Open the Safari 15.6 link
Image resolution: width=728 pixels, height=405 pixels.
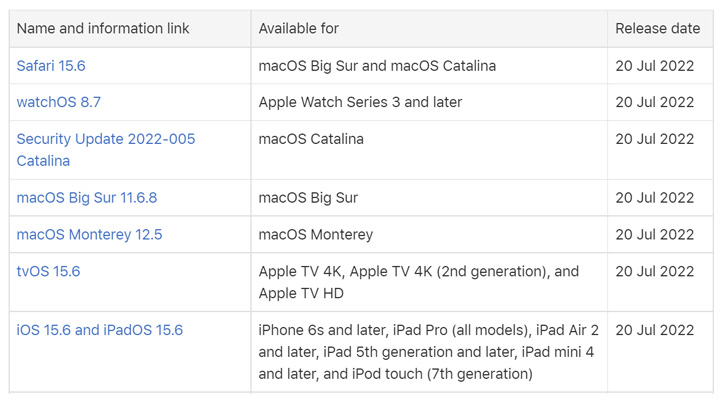(51, 66)
